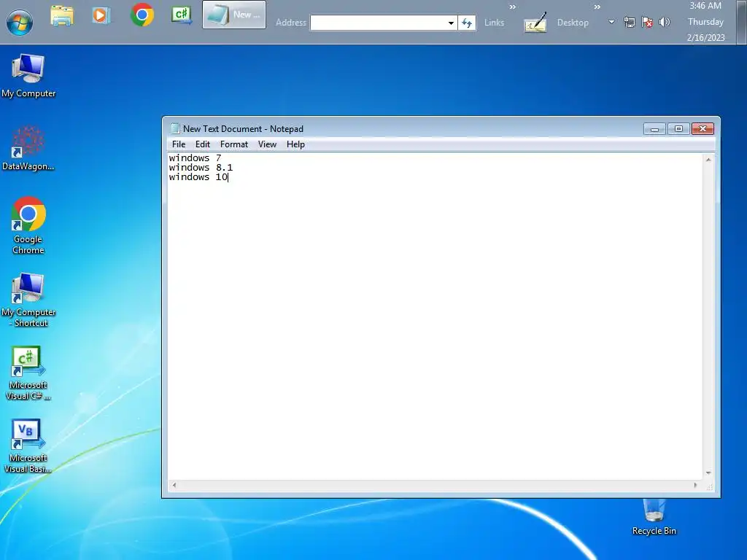Image resolution: width=747 pixels, height=560 pixels.
Task: Click the 'windows 7' text line
Action: 195,157
